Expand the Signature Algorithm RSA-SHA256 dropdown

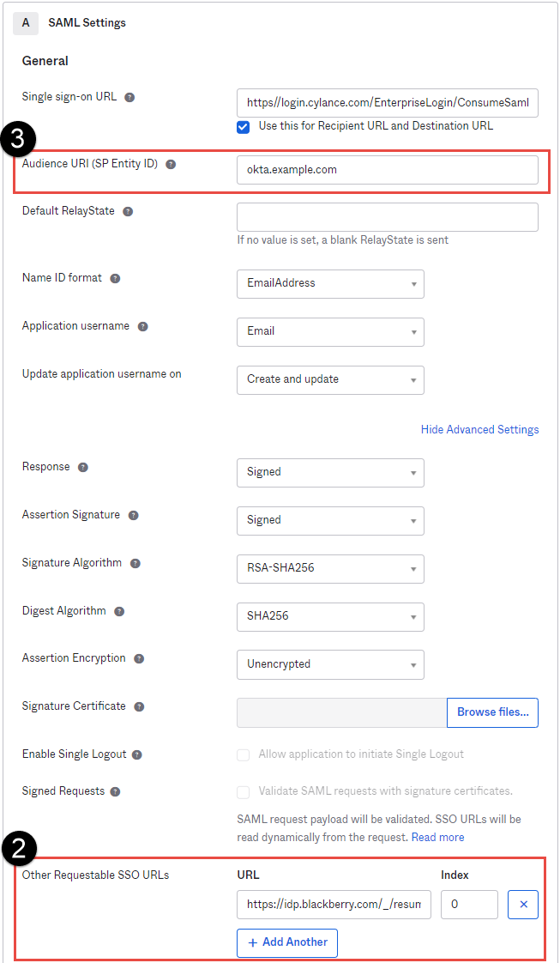(x=330, y=568)
